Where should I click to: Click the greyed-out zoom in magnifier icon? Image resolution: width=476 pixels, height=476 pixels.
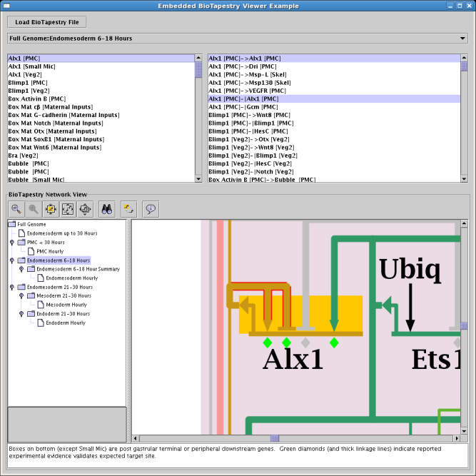33,208
